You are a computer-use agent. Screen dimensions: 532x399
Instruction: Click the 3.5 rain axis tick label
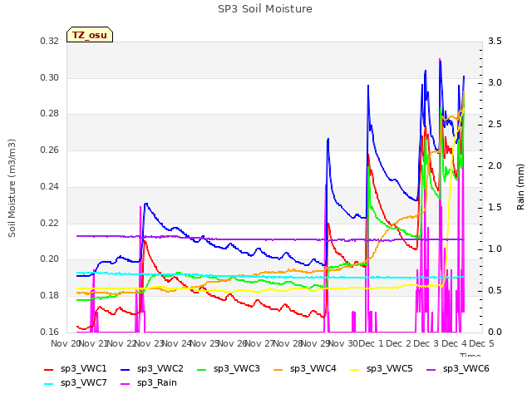pyautogui.click(x=495, y=42)
